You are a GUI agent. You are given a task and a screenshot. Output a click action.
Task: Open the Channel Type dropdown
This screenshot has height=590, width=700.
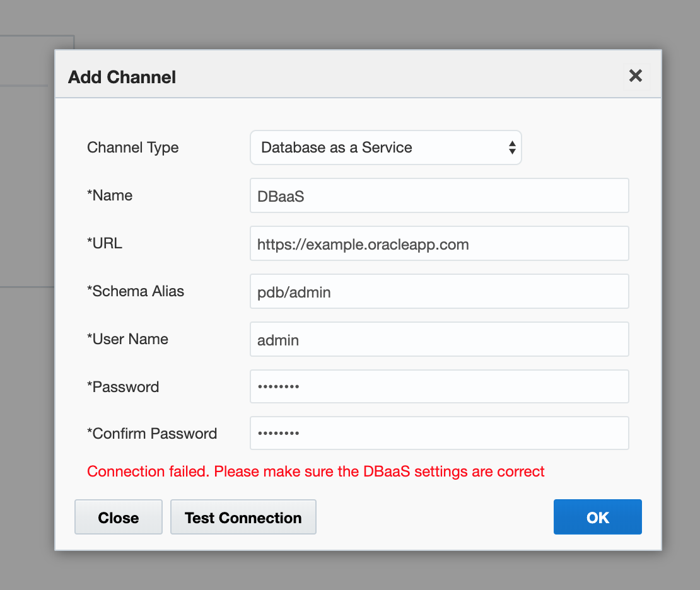[385, 147]
